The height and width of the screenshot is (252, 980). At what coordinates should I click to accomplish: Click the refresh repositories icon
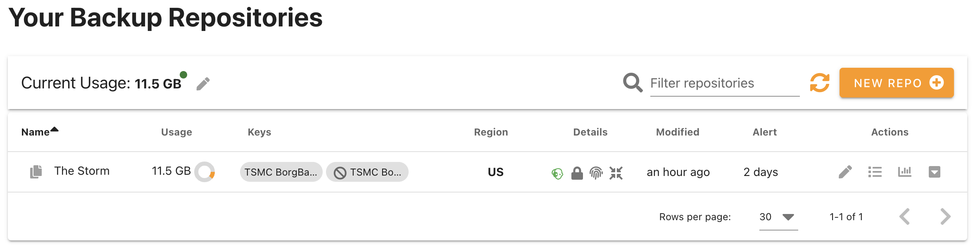point(820,83)
